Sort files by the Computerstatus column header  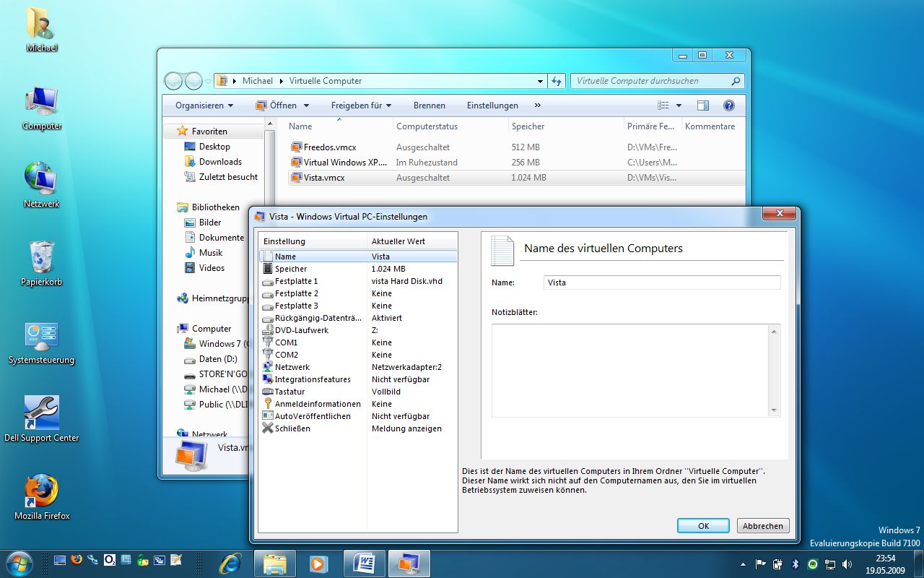click(427, 126)
